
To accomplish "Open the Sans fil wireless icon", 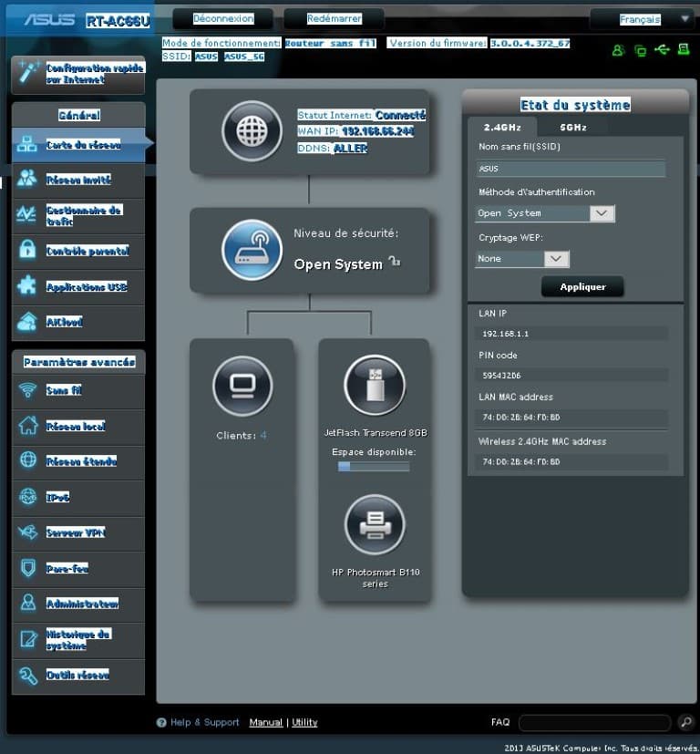I will coord(27,389).
